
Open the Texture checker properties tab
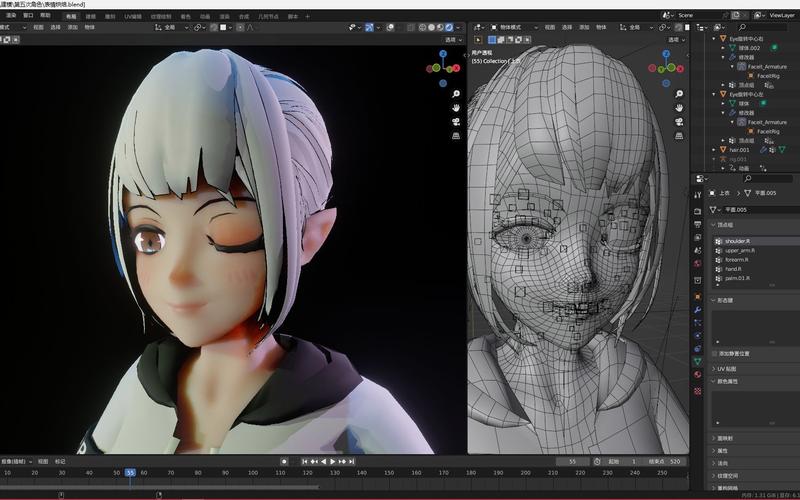click(x=697, y=391)
